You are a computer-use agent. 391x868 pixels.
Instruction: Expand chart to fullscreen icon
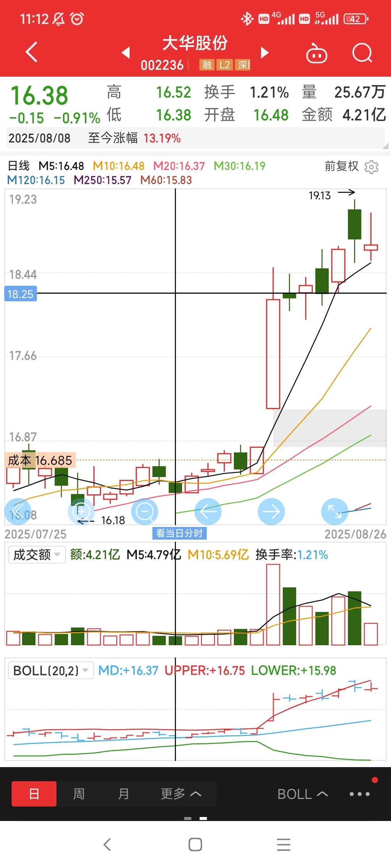(335, 511)
